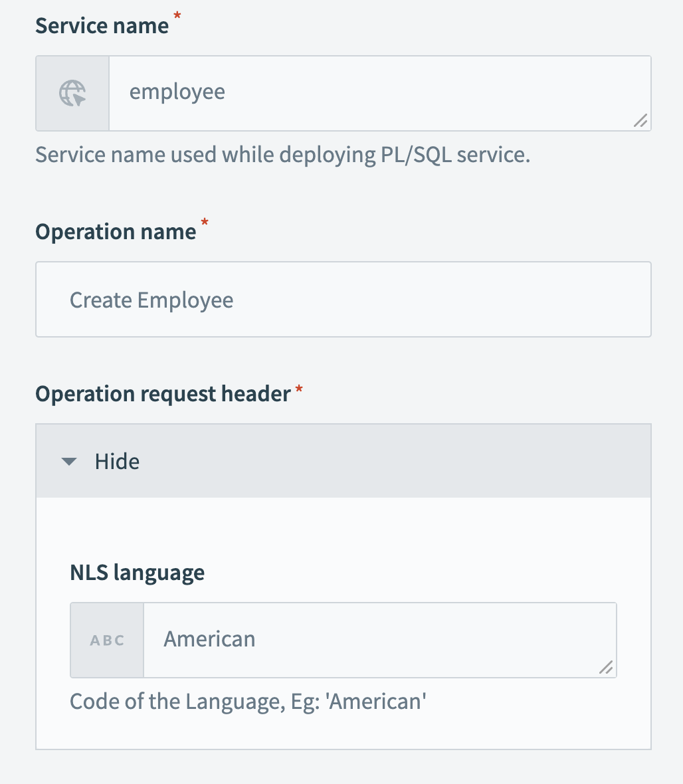Click the ABC text-type icon beside American
This screenshot has height=784, width=683.
[107, 640]
